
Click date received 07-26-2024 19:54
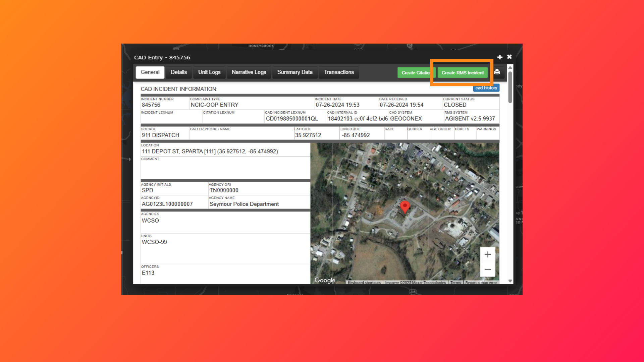[401, 105]
